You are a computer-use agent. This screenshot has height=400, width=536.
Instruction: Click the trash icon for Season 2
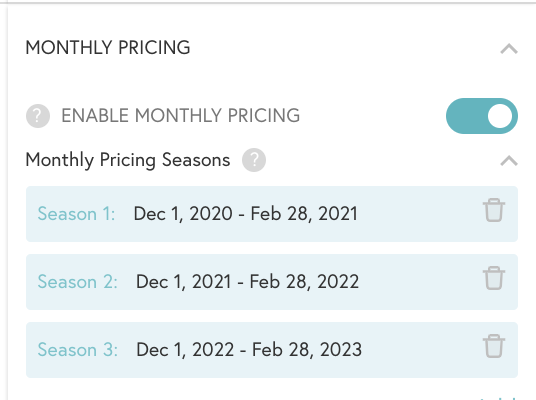point(494,278)
